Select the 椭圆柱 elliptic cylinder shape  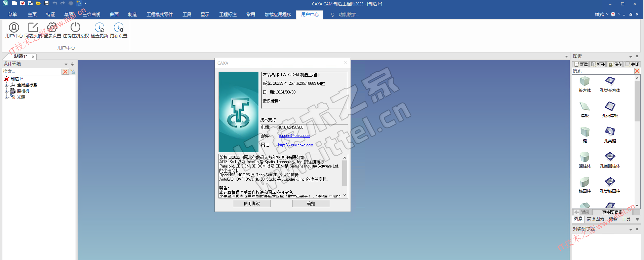(585, 185)
